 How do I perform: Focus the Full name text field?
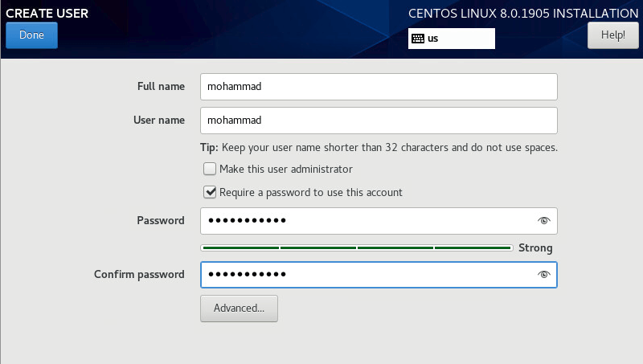pyautogui.click(x=378, y=86)
